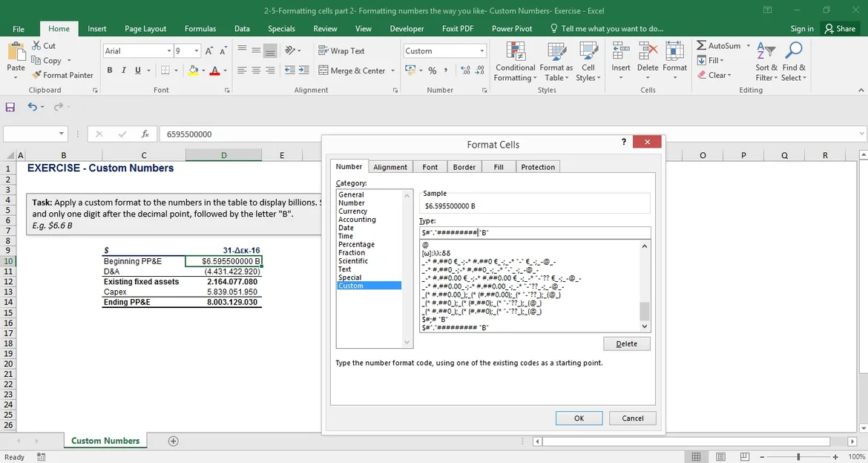
Task: Click OK in Format Cells dialog
Action: (579, 418)
